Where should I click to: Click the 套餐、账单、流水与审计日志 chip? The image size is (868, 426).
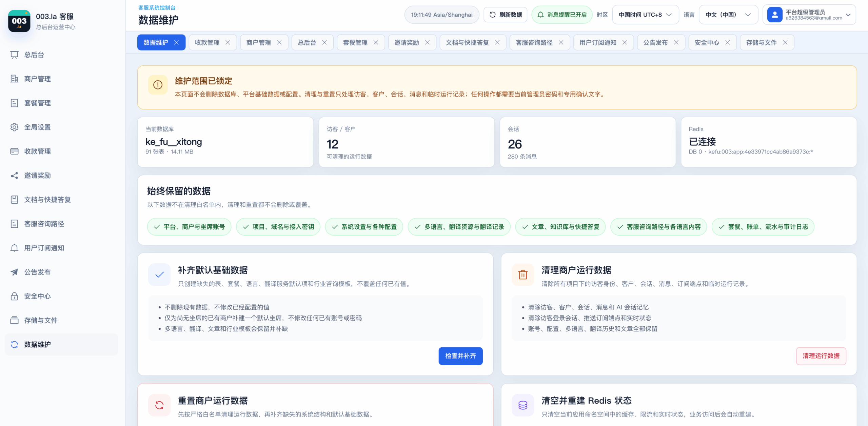coord(763,227)
